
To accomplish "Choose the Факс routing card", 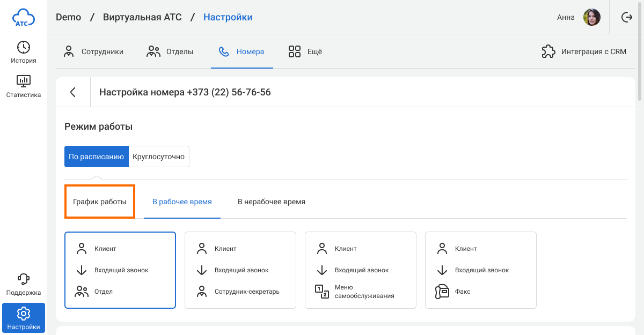I will coord(481,270).
